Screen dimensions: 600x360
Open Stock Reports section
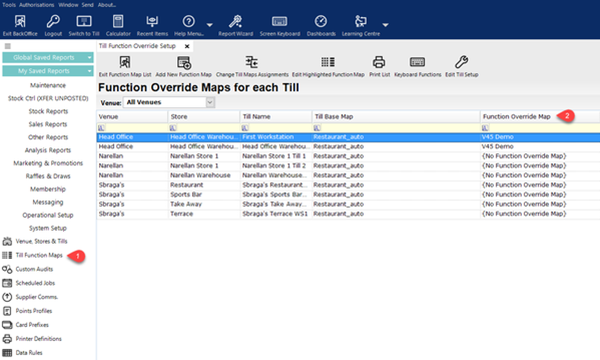48,111
